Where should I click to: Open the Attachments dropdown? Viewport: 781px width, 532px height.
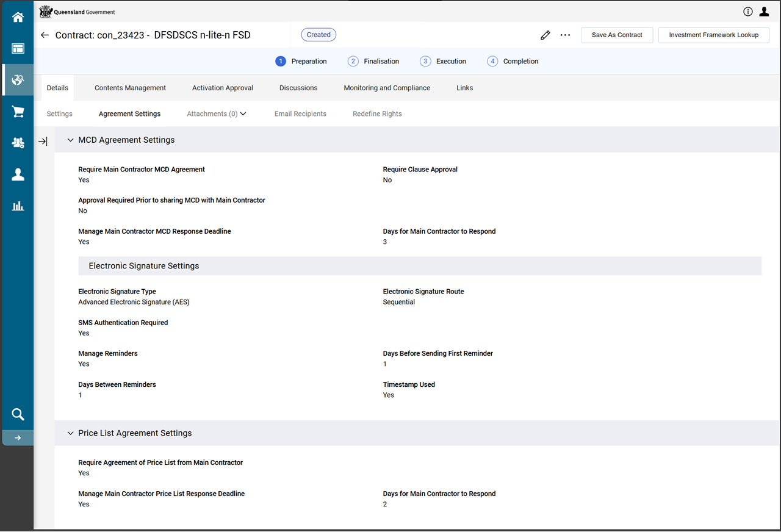click(x=217, y=113)
